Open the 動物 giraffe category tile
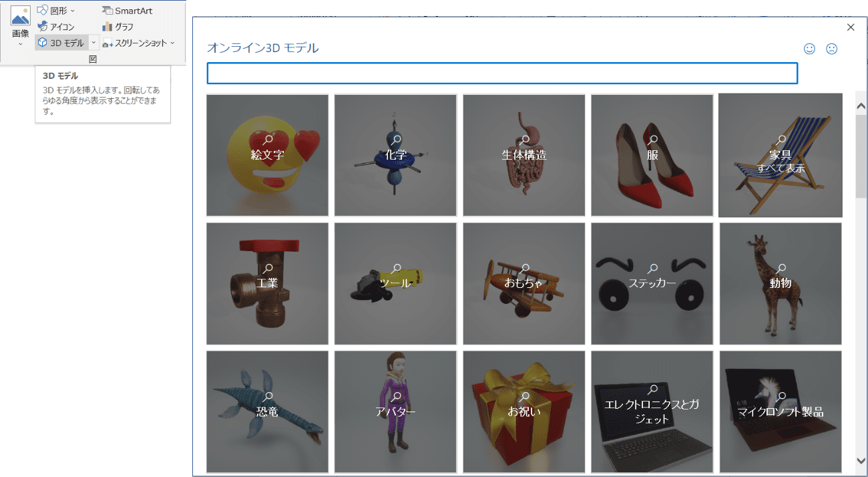 click(x=781, y=283)
